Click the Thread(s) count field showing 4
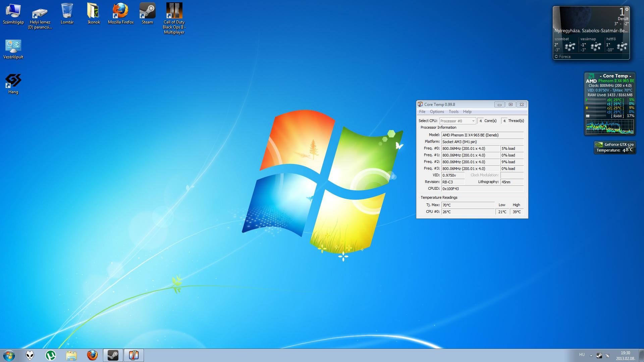Image resolution: width=644 pixels, height=362 pixels. pyautogui.click(x=504, y=121)
